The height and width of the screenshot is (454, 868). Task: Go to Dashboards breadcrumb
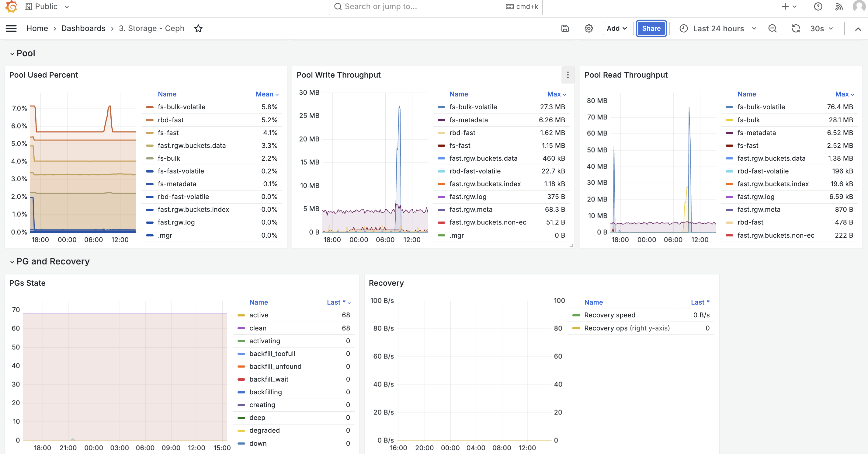(x=83, y=29)
